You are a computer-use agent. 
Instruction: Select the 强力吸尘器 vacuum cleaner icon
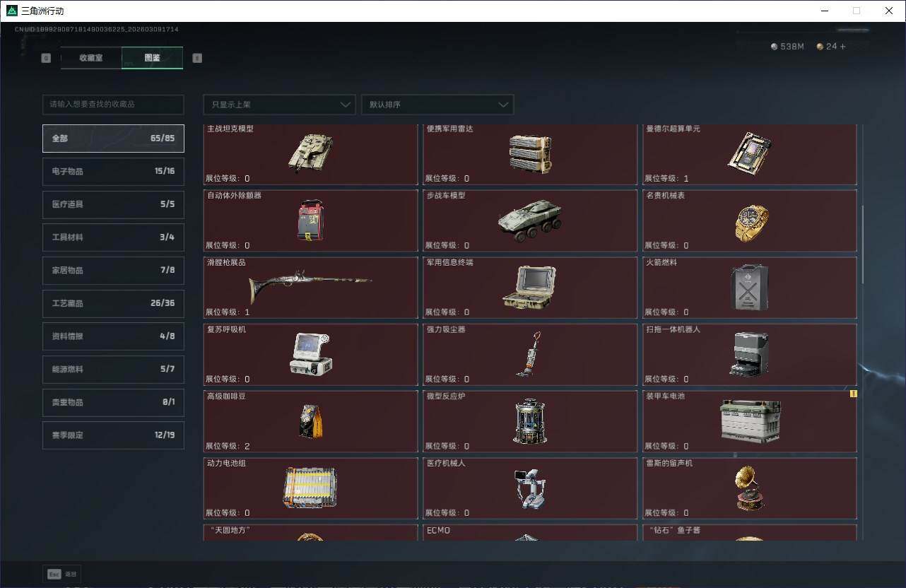[529, 354]
